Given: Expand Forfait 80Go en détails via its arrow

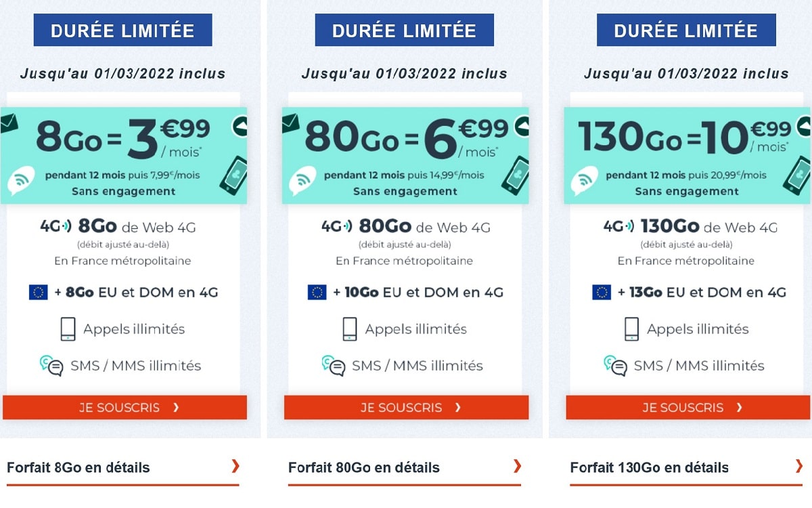Looking at the screenshot, I should click(x=518, y=467).
